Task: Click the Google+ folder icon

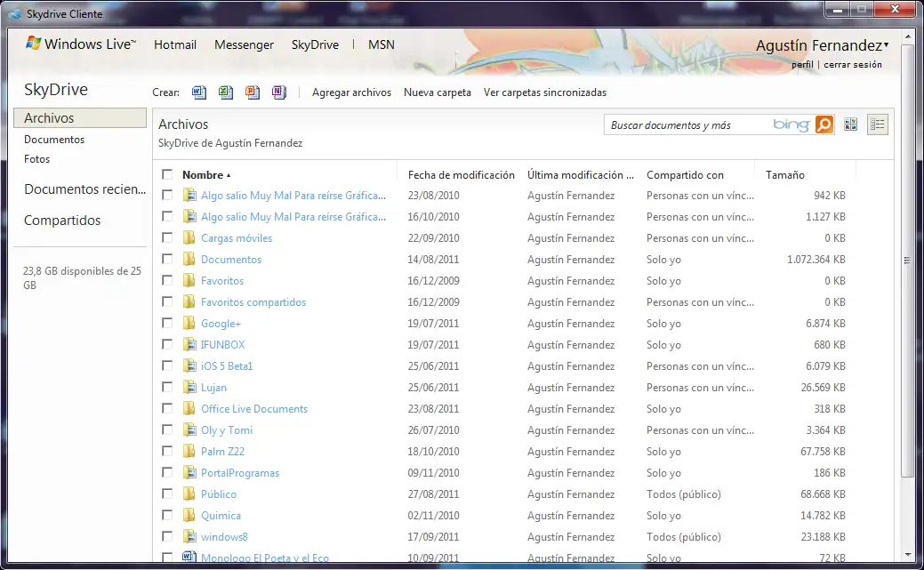Action: click(189, 323)
